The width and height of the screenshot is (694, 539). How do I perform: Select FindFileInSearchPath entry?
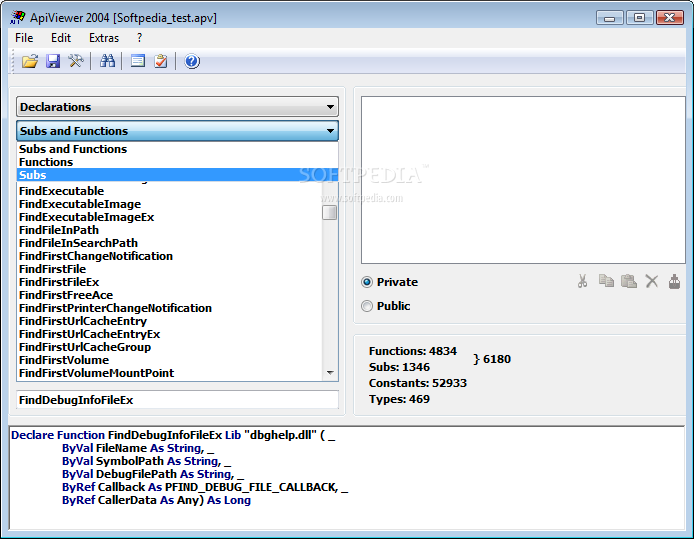point(78,243)
